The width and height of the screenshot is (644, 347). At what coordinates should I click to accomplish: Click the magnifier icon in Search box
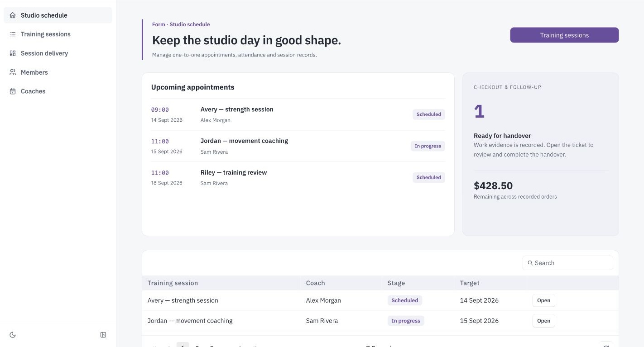click(x=530, y=263)
